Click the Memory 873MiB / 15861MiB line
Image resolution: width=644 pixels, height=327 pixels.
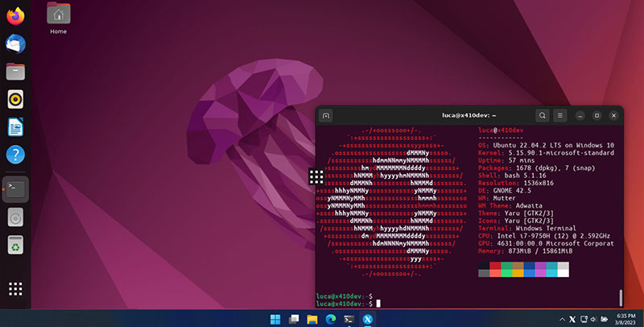tap(526, 251)
